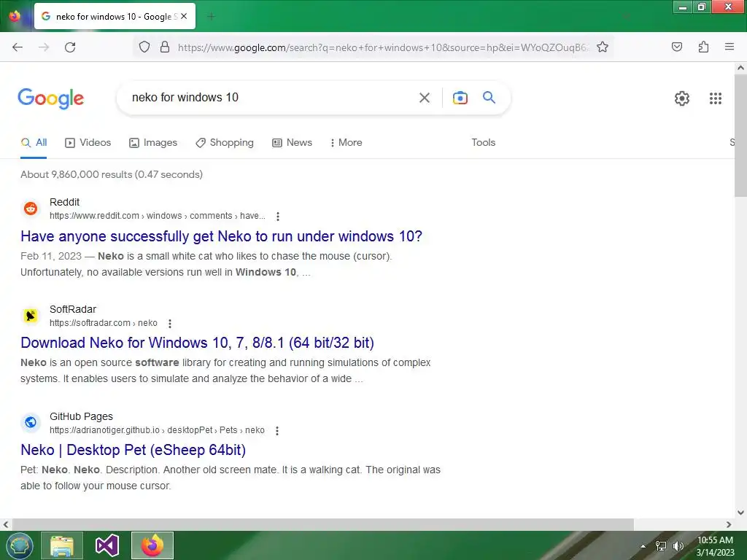747x560 pixels.
Task: Select the 'neko for windows 10 - Google' browser tab
Action: pyautogui.click(x=115, y=17)
